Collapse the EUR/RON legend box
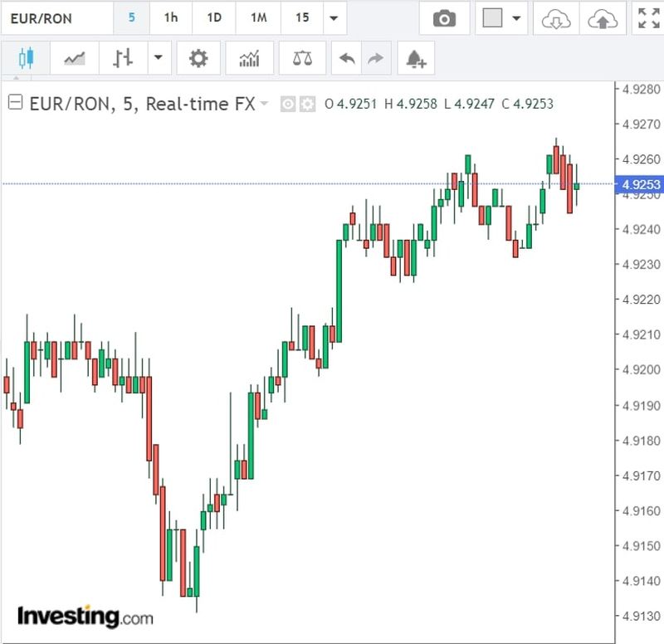 tap(15, 103)
